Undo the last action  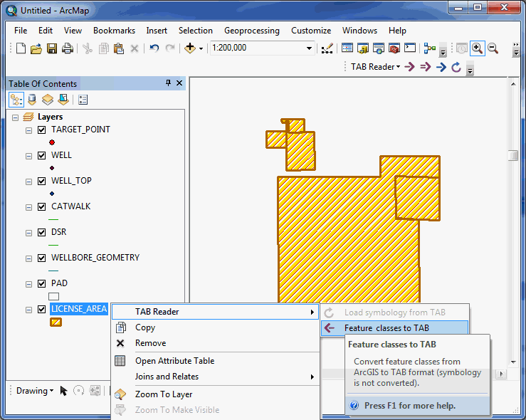tap(154, 48)
